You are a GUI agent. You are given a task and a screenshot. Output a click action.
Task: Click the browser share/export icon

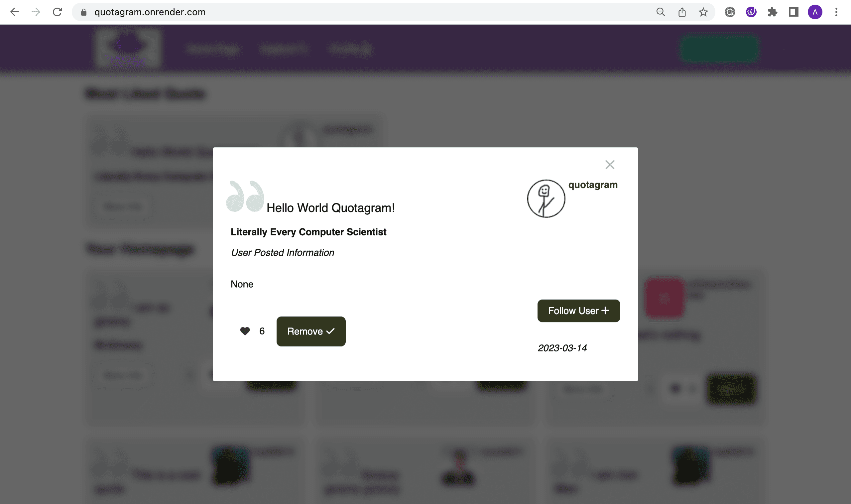point(682,12)
